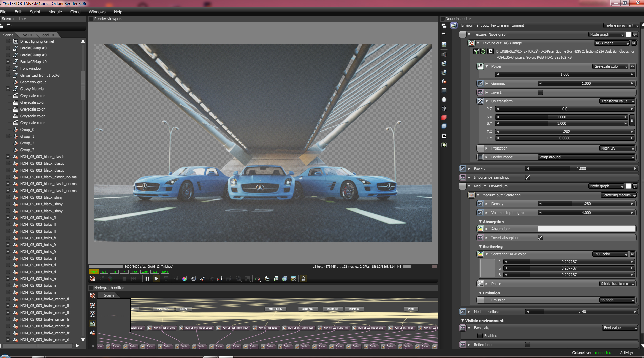Toggle the Reflections checkbox
The image size is (644, 358).
tap(528, 345)
